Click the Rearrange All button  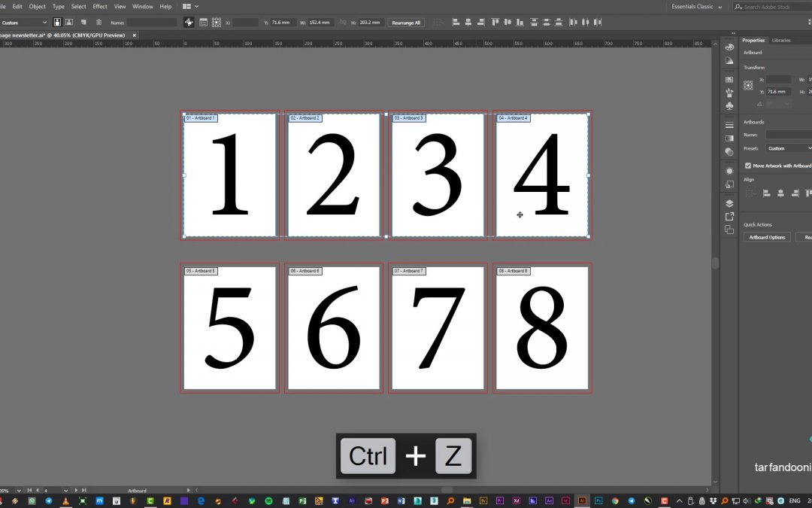[407, 23]
